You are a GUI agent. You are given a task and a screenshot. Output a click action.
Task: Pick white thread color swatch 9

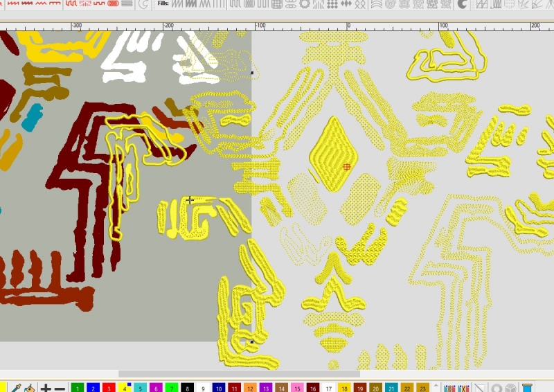pyautogui.click(x=203, y=388)
